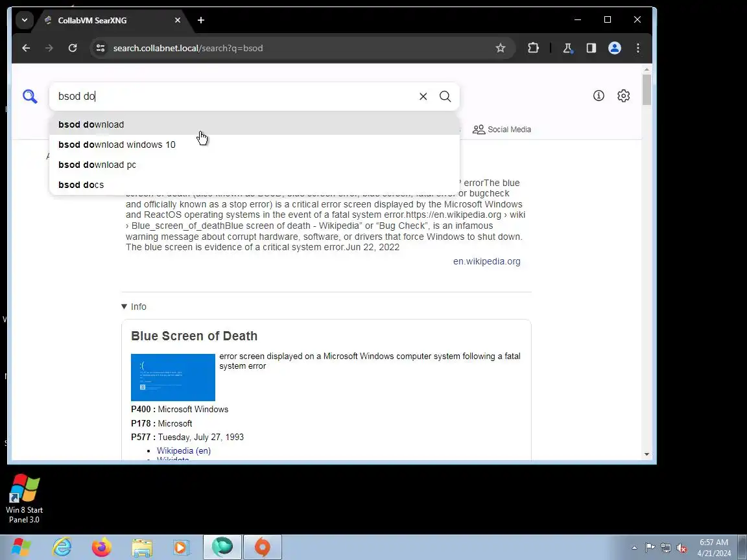Viewport: 747px width, 560px height.
Task: Click the muted volume tray icon
Action: click(682, 548)
